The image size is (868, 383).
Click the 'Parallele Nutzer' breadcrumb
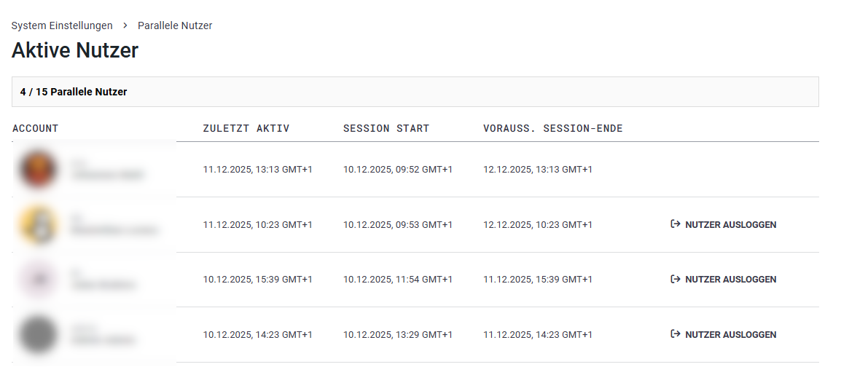click(x=175, y=25)
